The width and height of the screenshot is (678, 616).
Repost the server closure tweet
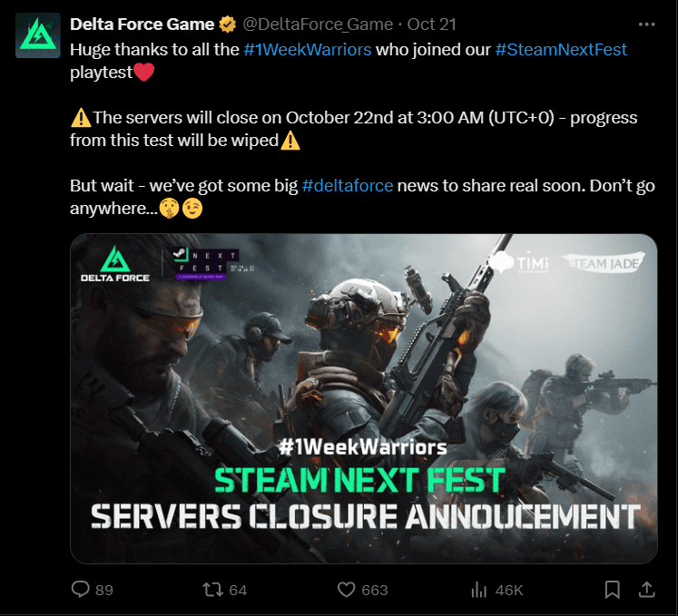coord(212,590)
